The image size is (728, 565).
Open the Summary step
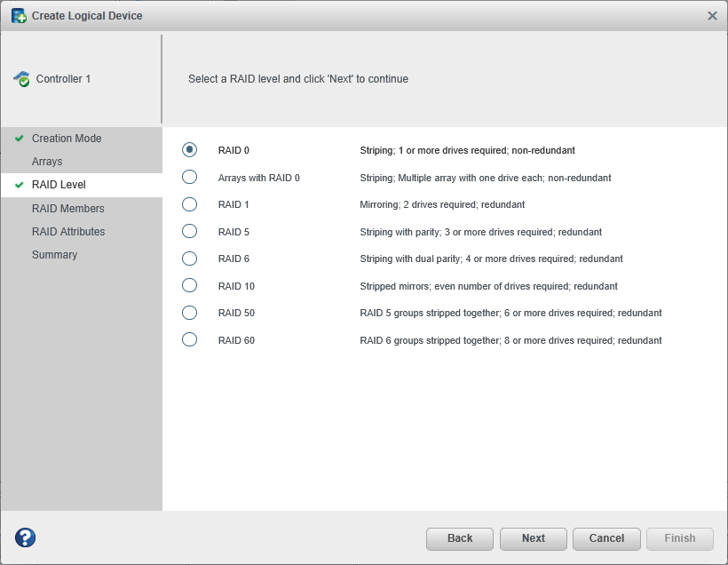point(54,255)
